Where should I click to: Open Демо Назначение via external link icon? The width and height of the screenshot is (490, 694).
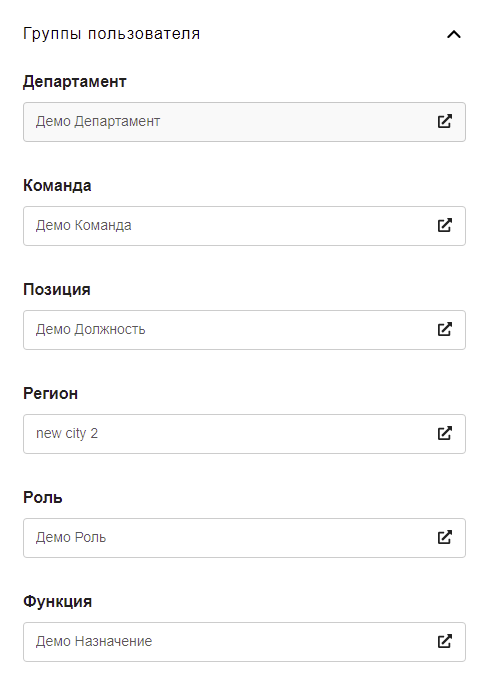(x=444, y=641)
